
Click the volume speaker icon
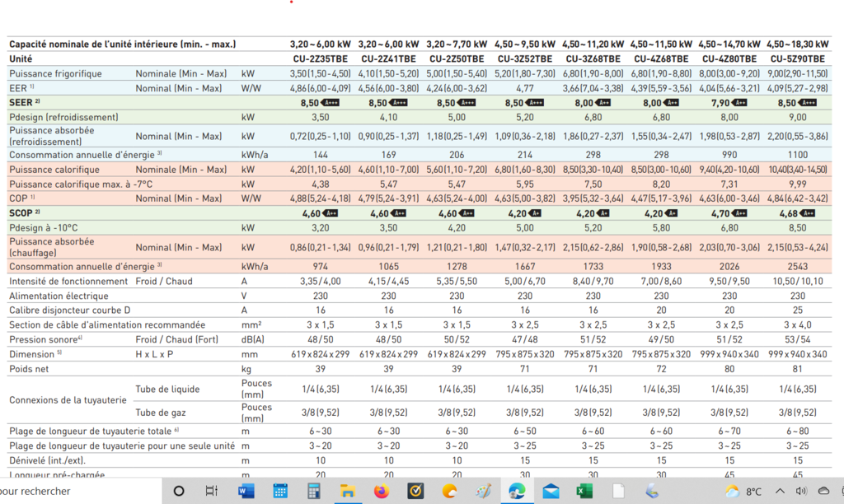point(801,491)
